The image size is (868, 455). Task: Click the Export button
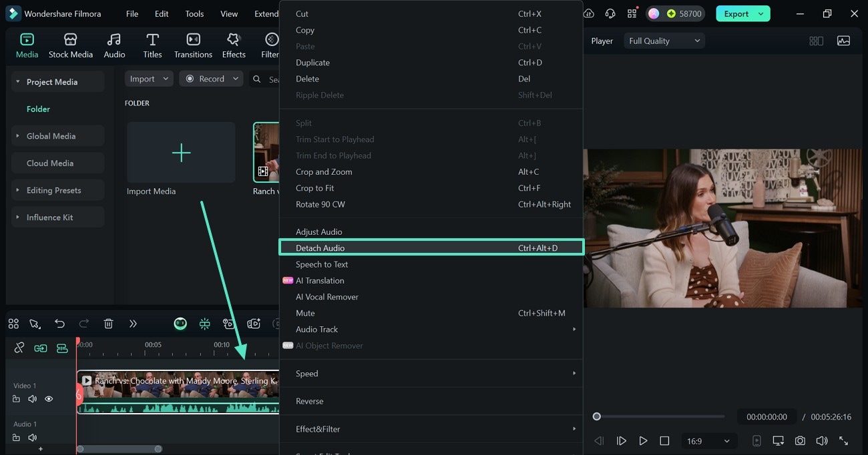[x=736, y=13]
